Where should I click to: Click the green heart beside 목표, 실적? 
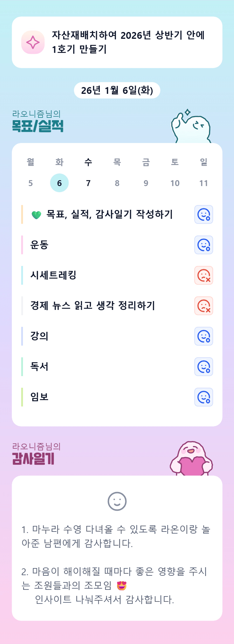click(x=36, y=215)
